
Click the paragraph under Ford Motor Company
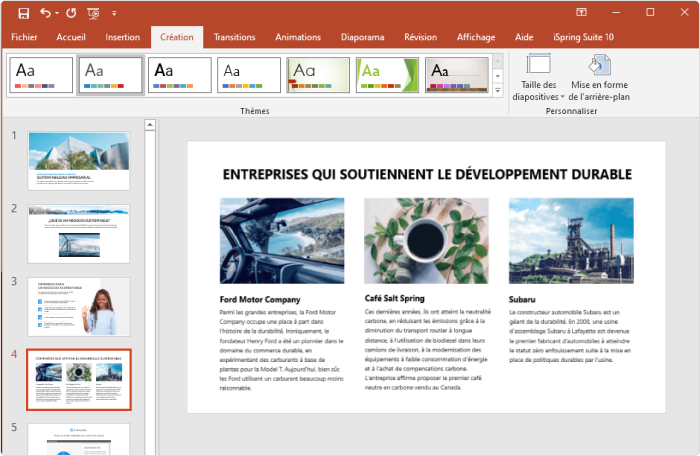click(x=282, y=350)
